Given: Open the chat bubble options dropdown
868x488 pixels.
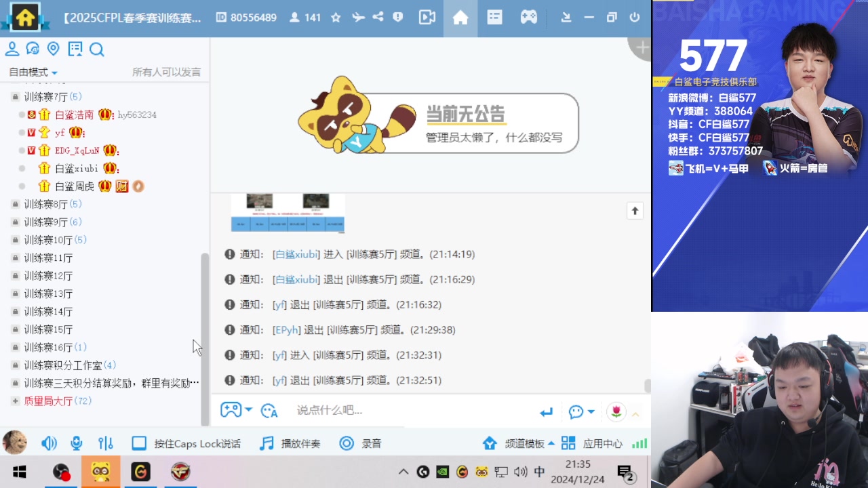Looking at the screenshot, I should coord(581,411).
